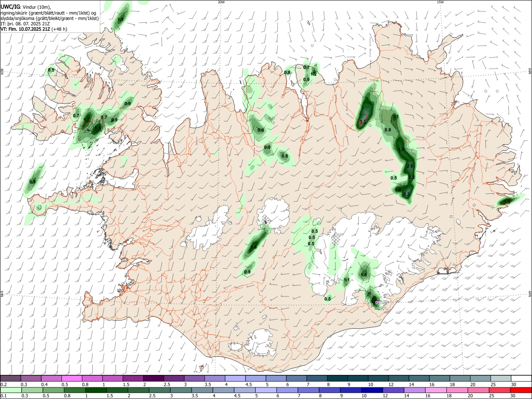Viewport: 532px width, 399px height.
Task: Select the 2.6 precipitation value in the northeast band
Action: pyautogui.click(x=410, y=166)
